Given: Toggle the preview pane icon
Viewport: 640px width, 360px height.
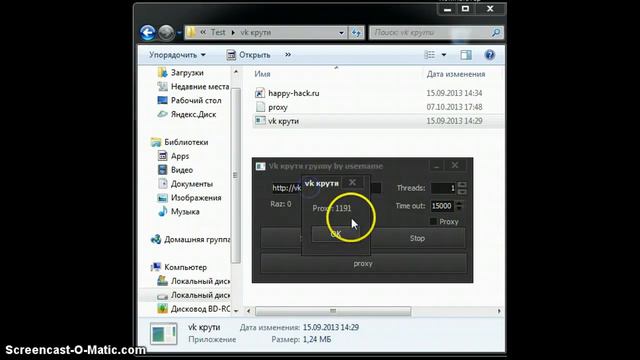Looking at the screenshot, I should [466, 55].
